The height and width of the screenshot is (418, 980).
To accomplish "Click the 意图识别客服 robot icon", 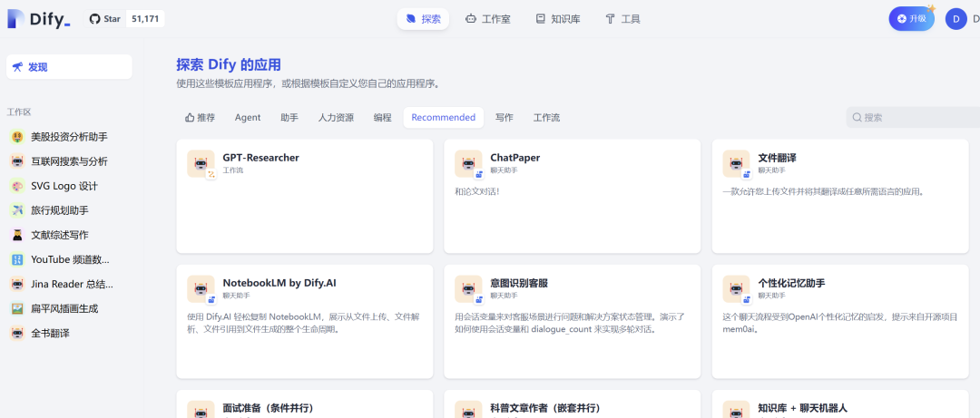I will 469,288.
